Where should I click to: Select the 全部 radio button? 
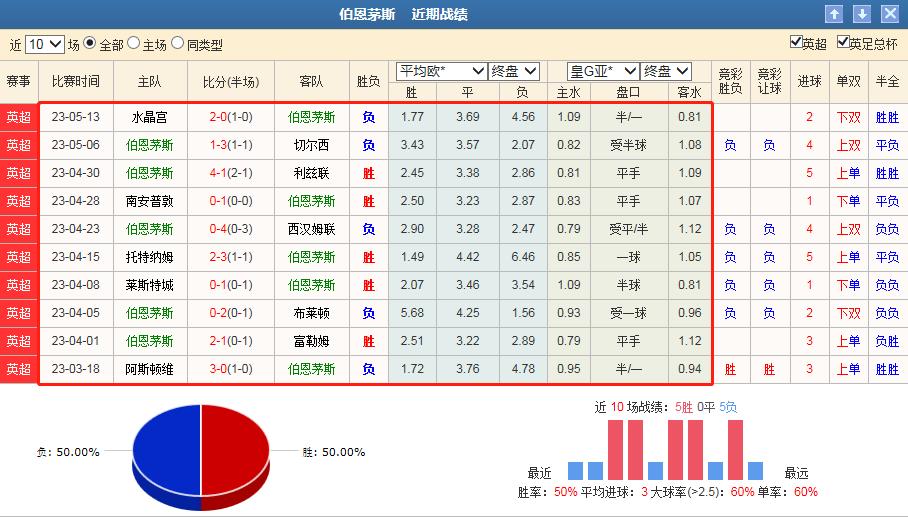coord(90,43)
